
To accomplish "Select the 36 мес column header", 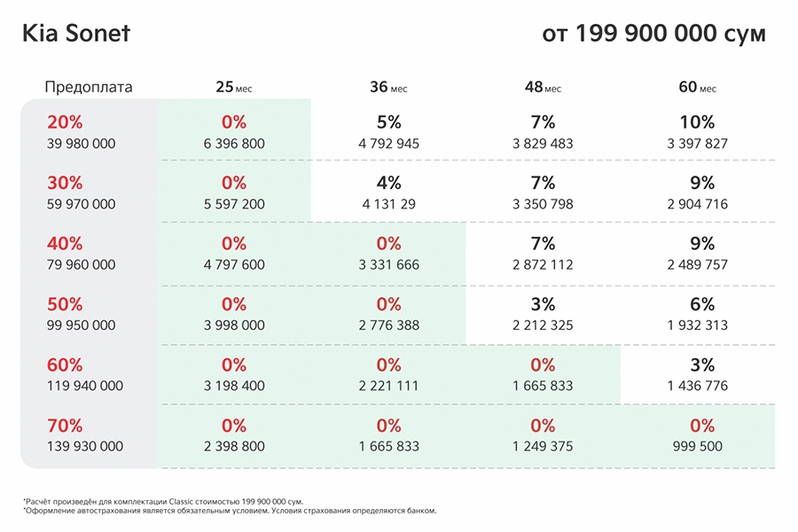I will 388,88.
